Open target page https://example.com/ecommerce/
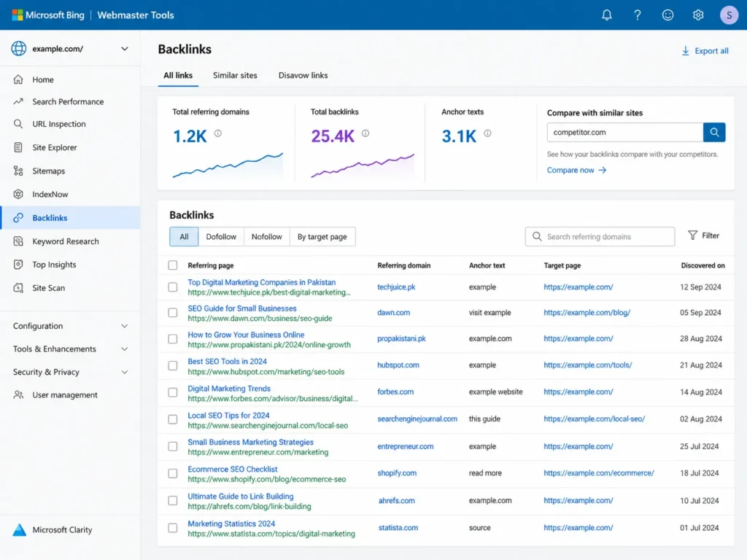Image resolution: width=747 pixels, height=560 pixels. click(599, 473)
